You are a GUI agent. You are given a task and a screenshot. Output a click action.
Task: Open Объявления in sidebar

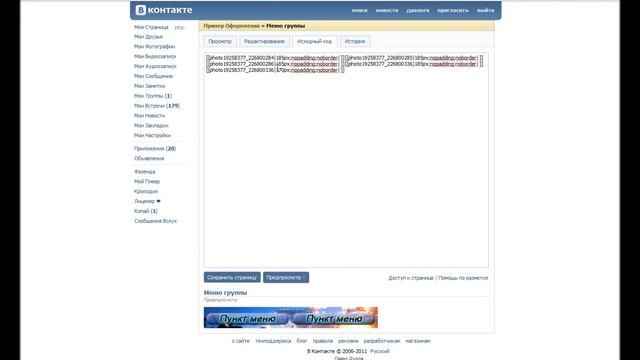point(149,158)
